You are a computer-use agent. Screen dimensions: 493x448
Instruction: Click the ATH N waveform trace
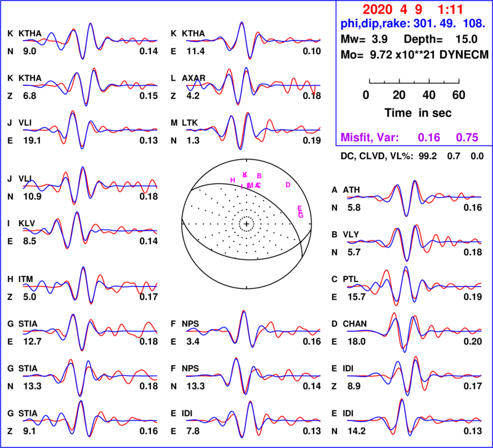[x=414, y=198]
